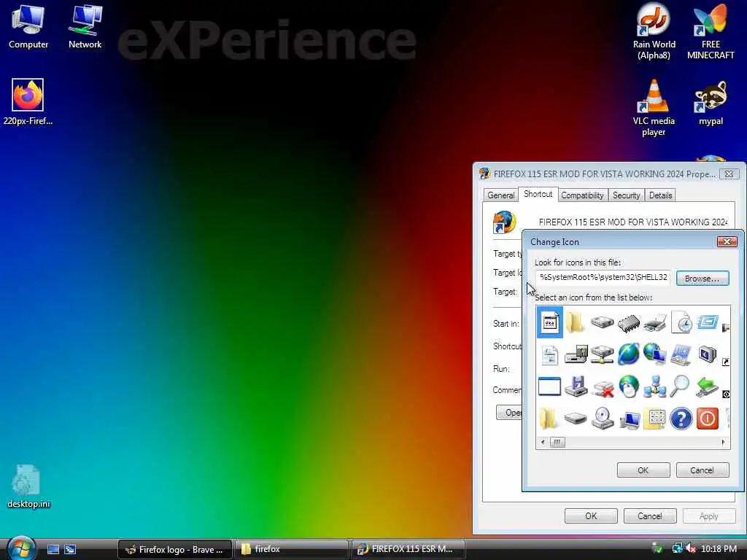
Task: Open Computer desktop icon
Action: click(x=28, y=28)
